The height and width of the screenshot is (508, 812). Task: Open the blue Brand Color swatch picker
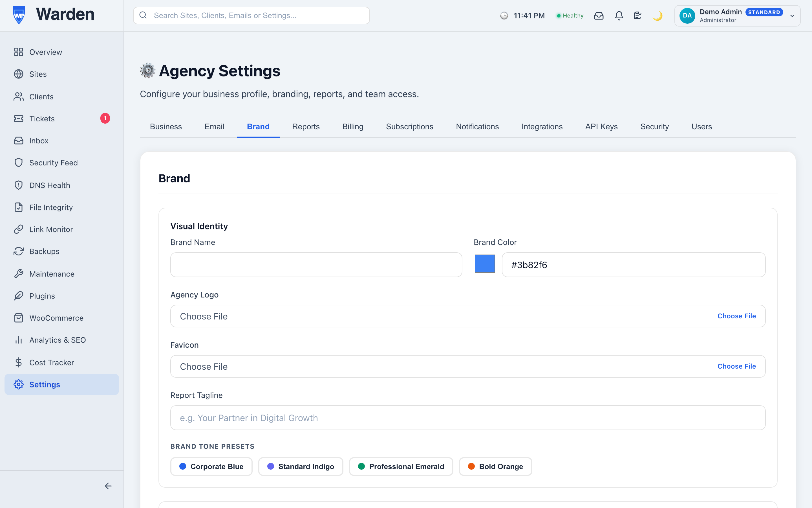(484, 264)
